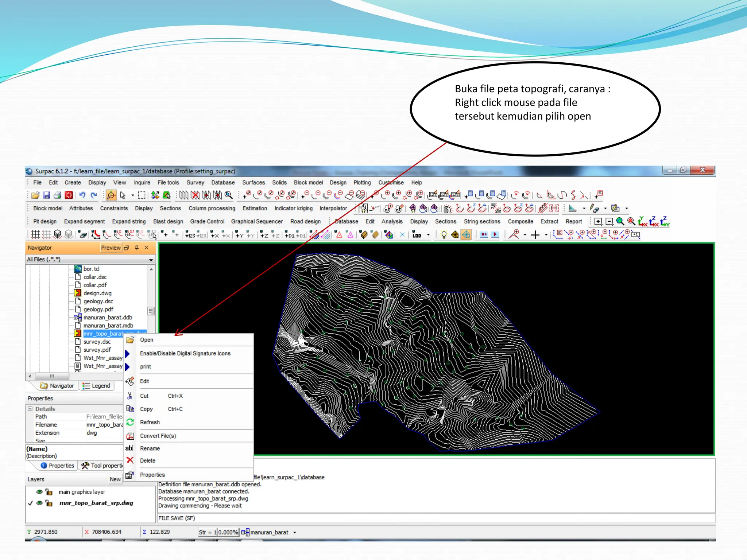Toggle visibility eye of main graphics layer
747x560 pixels.
coord(39,492)
